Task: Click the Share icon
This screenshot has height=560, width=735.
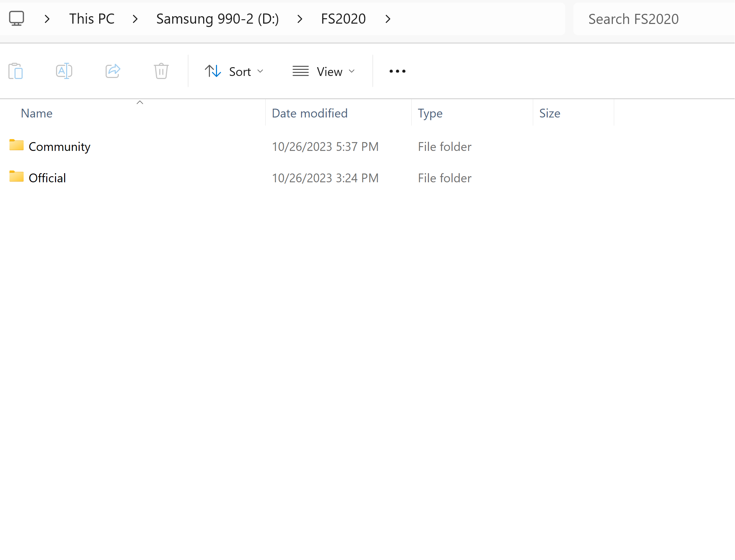Action: point(113,71)
